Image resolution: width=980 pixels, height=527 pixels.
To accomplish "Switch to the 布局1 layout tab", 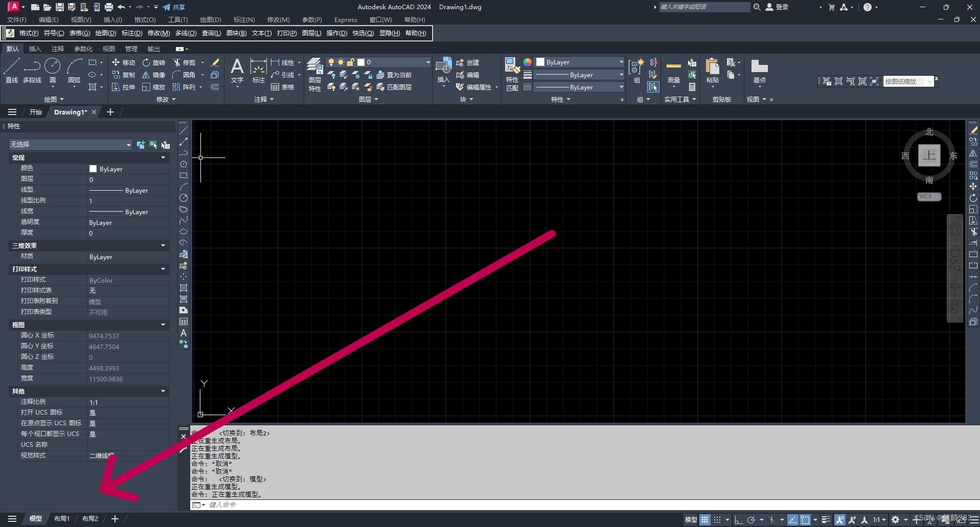I will pyautogui.click(x=62, y=518).
